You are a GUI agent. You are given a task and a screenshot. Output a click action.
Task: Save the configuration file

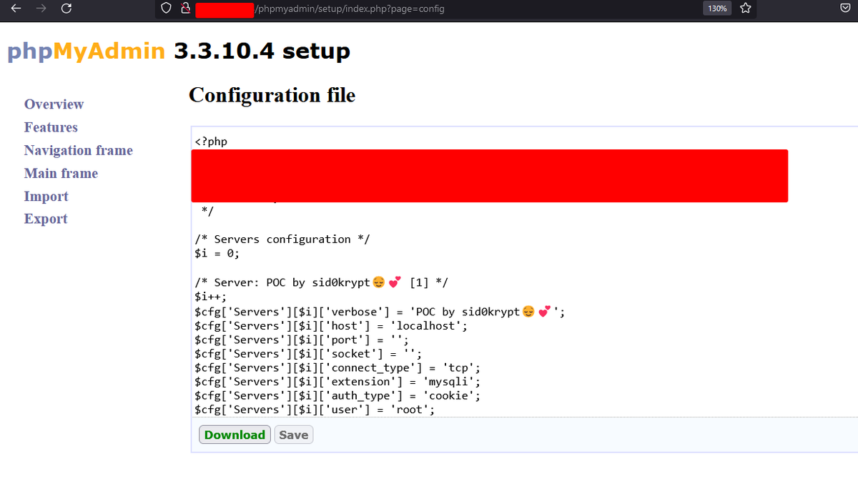[x=293, y=435]
